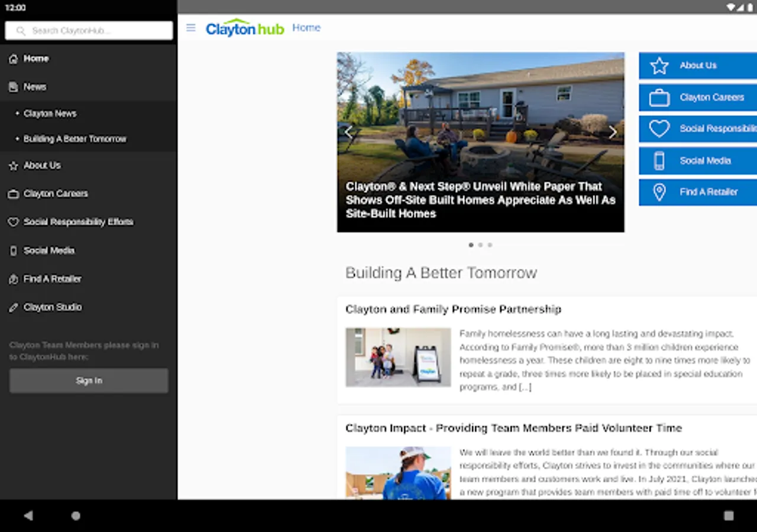Tap the Android back navigation button

click(28, 515)
